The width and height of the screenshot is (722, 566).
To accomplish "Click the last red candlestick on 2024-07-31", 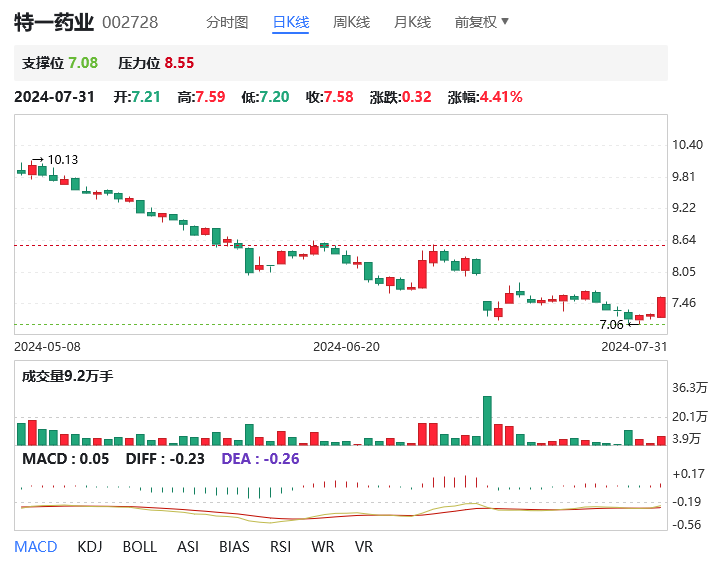I will pyautogui.click(x=661, y=307).
